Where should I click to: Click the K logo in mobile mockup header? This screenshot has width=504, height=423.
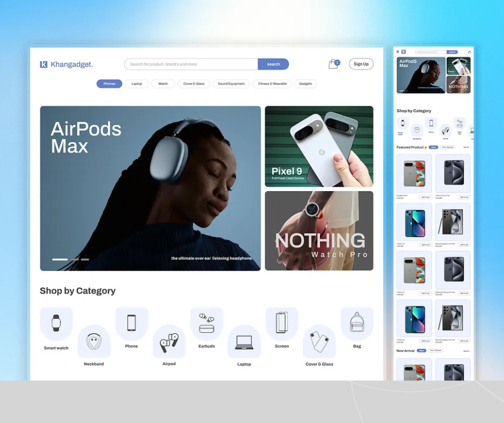click(404, 52)
